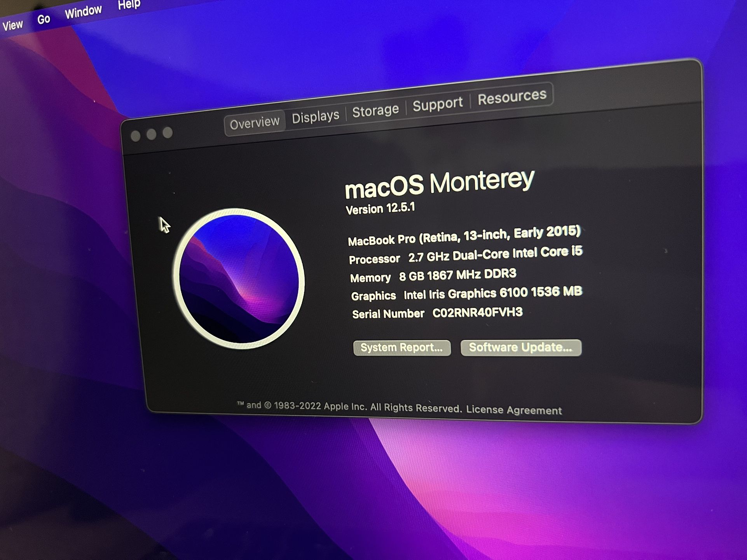
Task: Click the macOS Monterey title
Action: (x=440, y=184)
